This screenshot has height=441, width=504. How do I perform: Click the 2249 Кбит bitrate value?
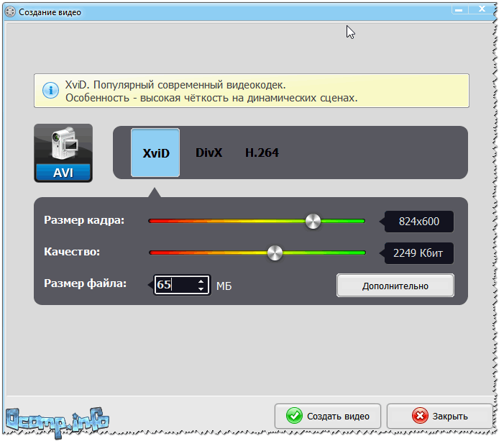[x=419, y=253]
